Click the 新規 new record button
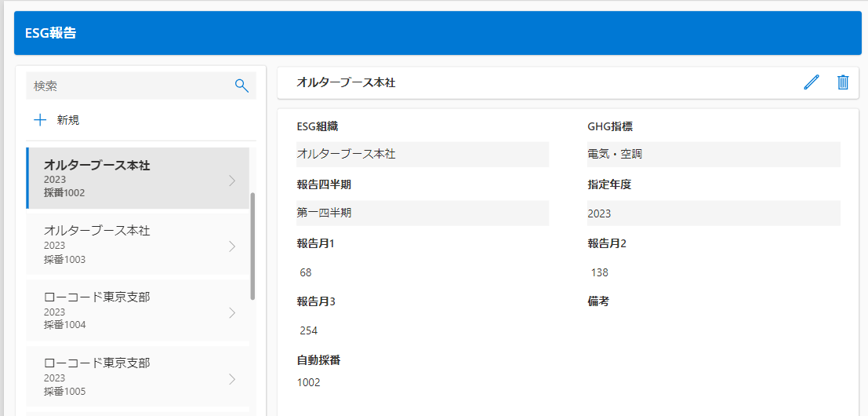This screenshot has height=416, width=868. [57, 120]
